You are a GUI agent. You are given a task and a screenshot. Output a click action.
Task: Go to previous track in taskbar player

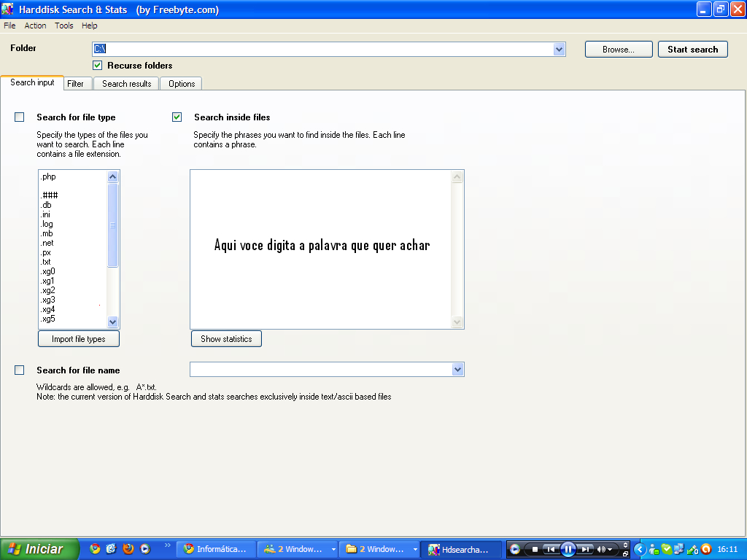tap(551, 549)
